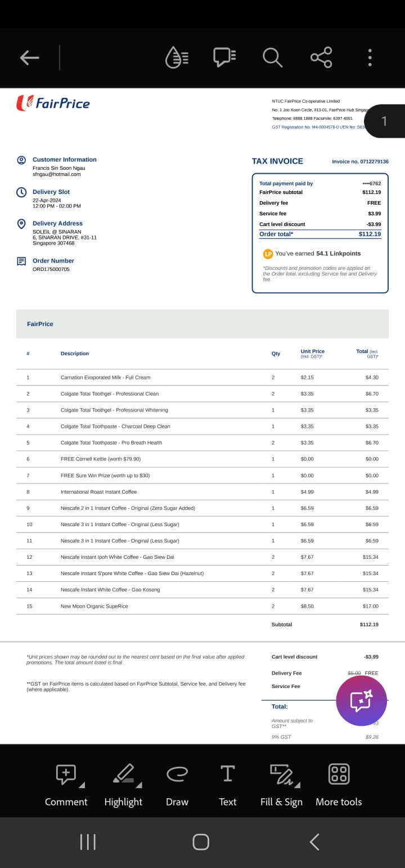Tap the Delivery Address pin icon
The height and width of the screenshot is (868, 405).
pyautogui.click(x=21, y=224)
